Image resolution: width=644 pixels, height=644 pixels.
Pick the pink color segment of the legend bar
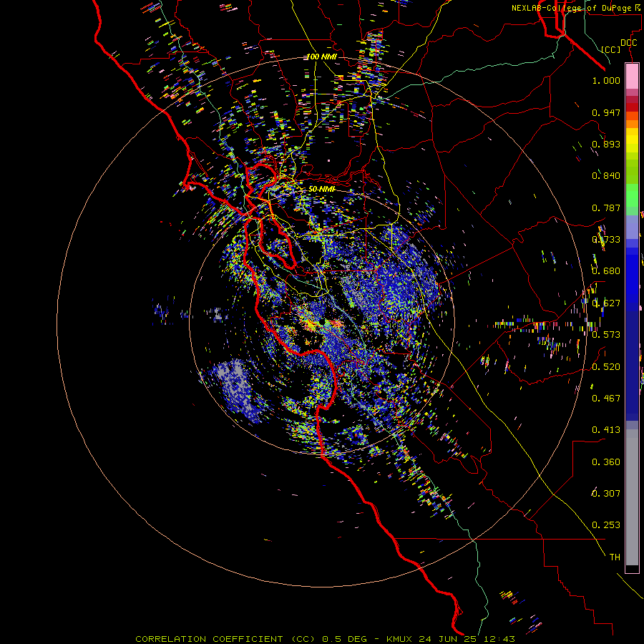coord(632,77)
